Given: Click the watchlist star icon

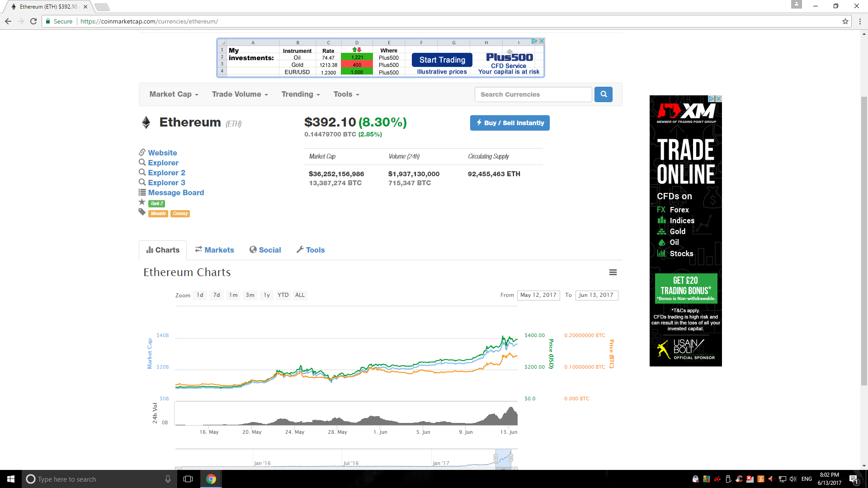Looking at the screenshot, I should coord(142,202).
